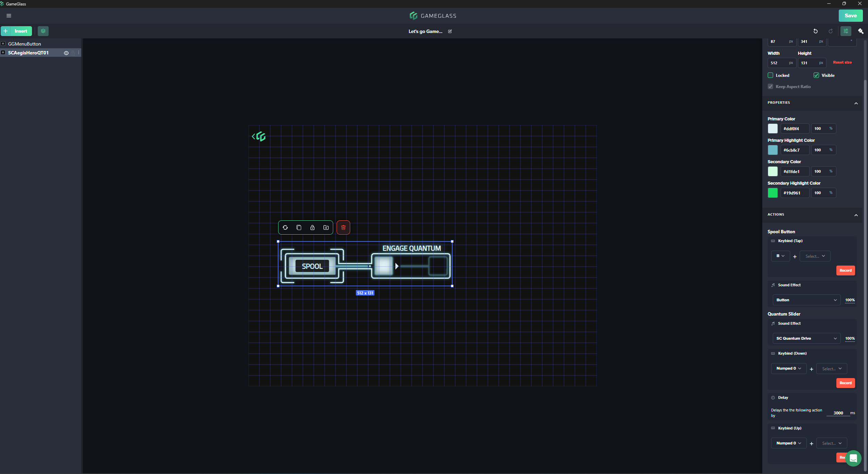Collapse the Properties section
The width and height of the screenshot is (868, 474).
tap(856, 103)
